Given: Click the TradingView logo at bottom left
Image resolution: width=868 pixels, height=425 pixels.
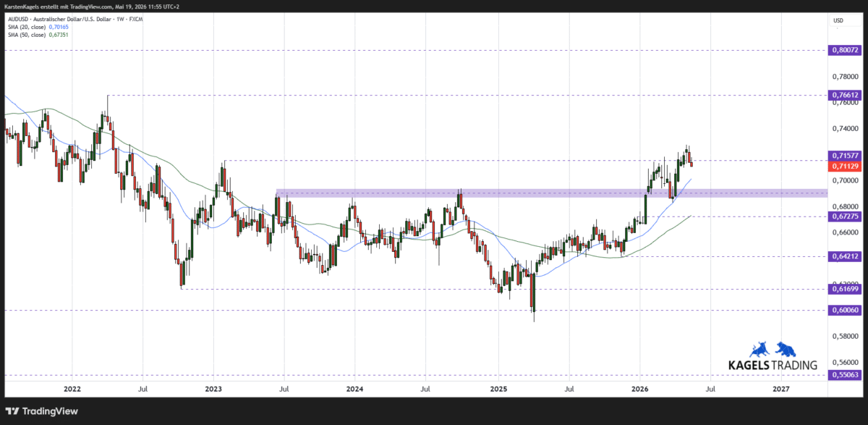Looking at the screenshot, I should 41,411.
